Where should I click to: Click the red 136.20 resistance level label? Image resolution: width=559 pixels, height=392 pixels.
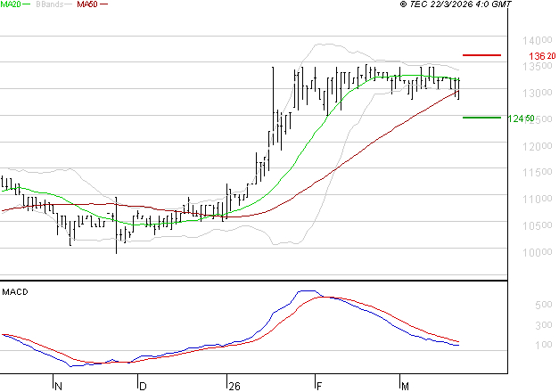pyautogui.click(x=542, y=56)
